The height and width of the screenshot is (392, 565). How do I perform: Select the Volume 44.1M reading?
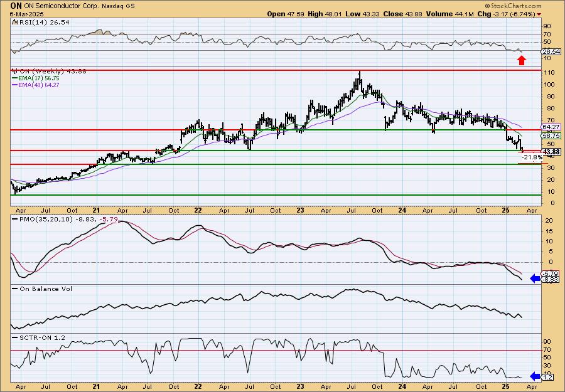pos(449,14)
